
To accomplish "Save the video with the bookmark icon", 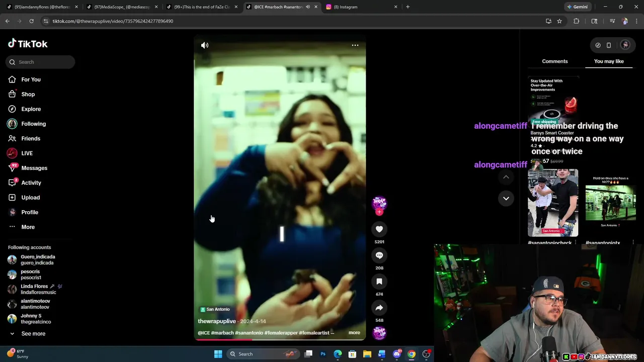I will [379, 282].
